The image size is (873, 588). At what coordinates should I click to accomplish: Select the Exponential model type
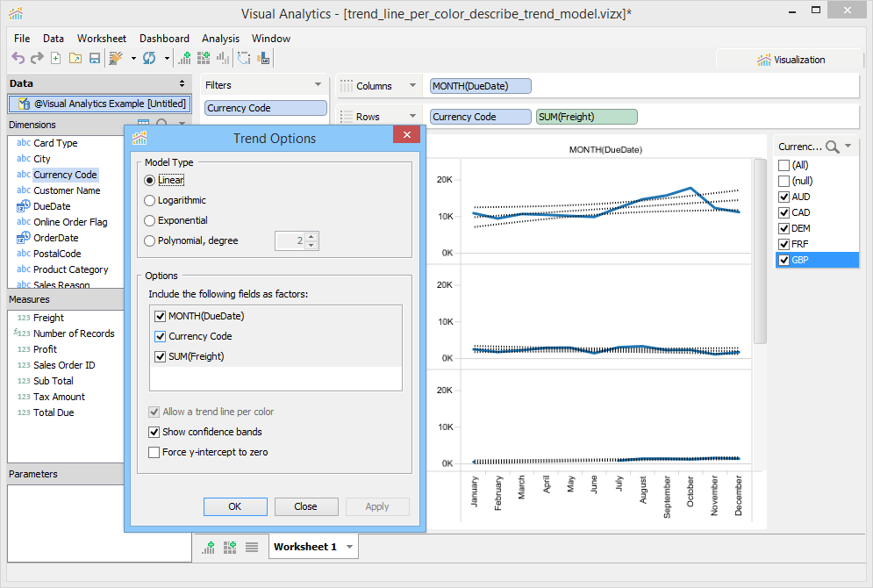pos(149,220)
